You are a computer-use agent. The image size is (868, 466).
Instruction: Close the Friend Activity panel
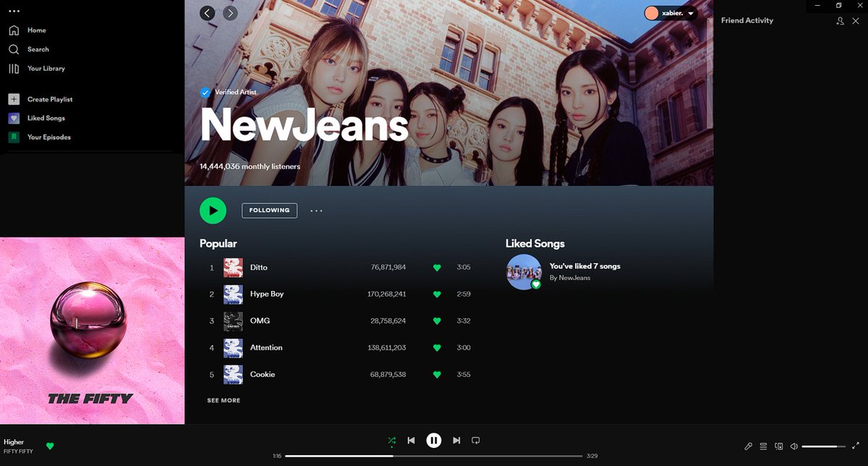pyautogui.click(x=856, y=21)
